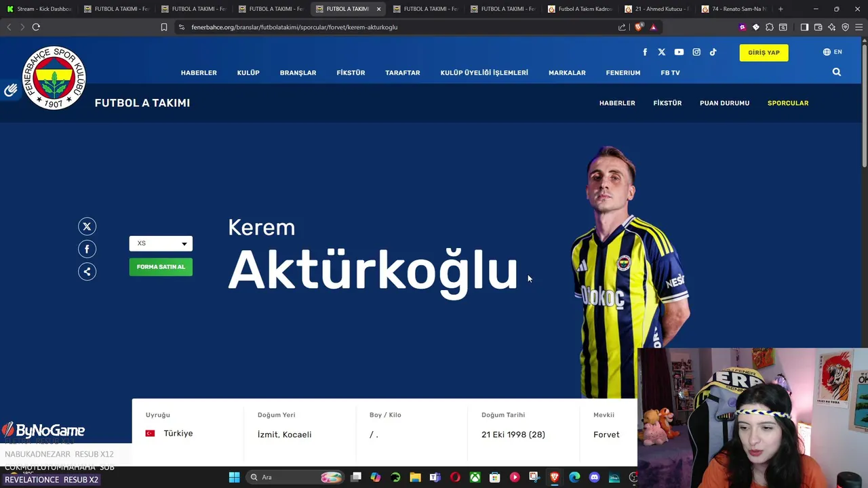Open site search magnifier icon
The width and height of the screenshot is (868, 488).
pos(837,72)
